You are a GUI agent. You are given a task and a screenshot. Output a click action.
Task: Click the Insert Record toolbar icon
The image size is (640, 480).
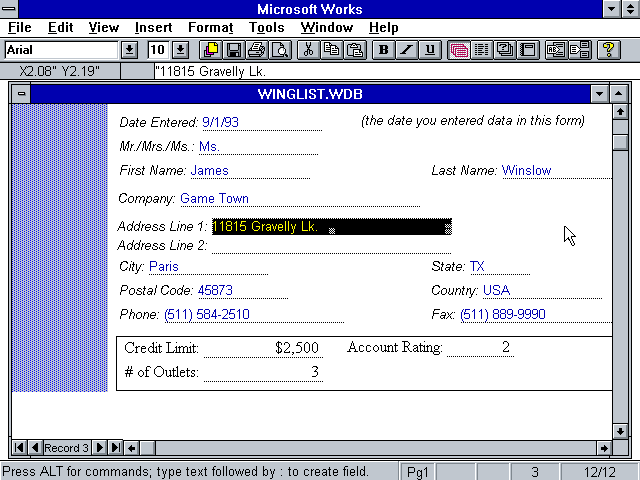(579, 50)
